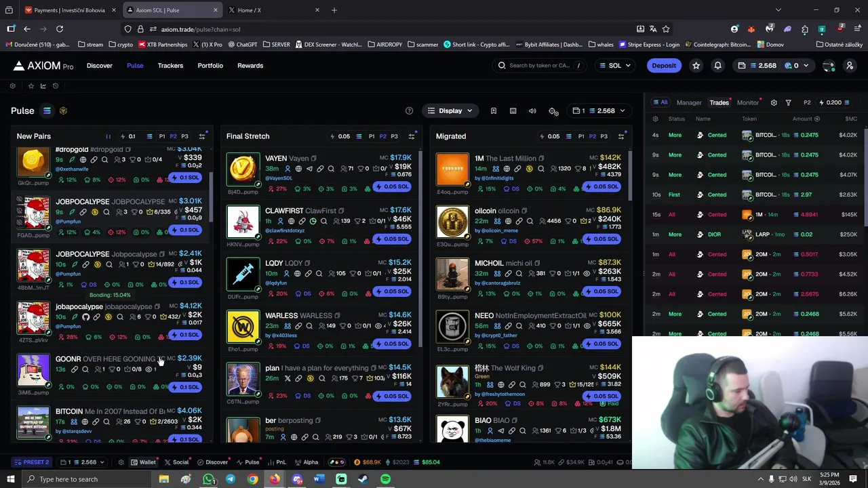Click the bookmark blacklist icon beside Display
This screenshot has width=868, height=488.
(x=494, y=111)
